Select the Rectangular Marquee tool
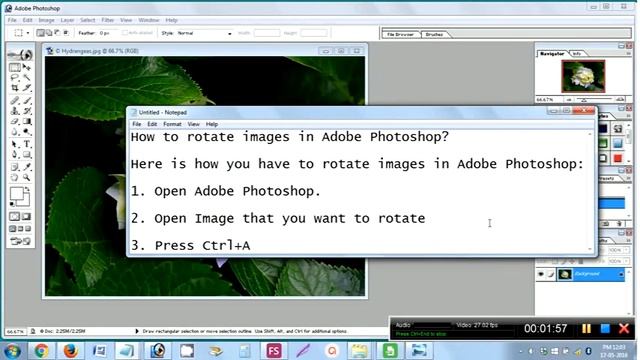This screenshot has width=640, height=360. [15, 67]
